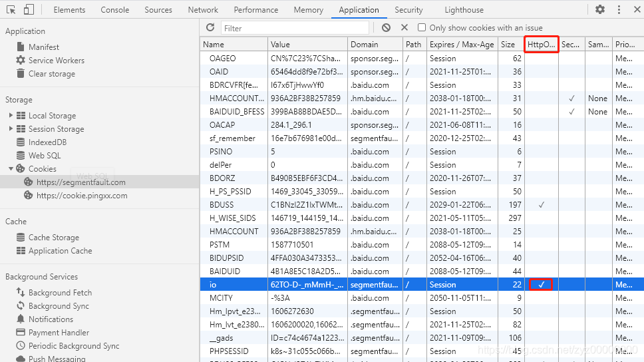Click the Periodic Background Sync clock icon
Image resolution: width=644 pixels, height=362 pixels.
tap(21, 345)
